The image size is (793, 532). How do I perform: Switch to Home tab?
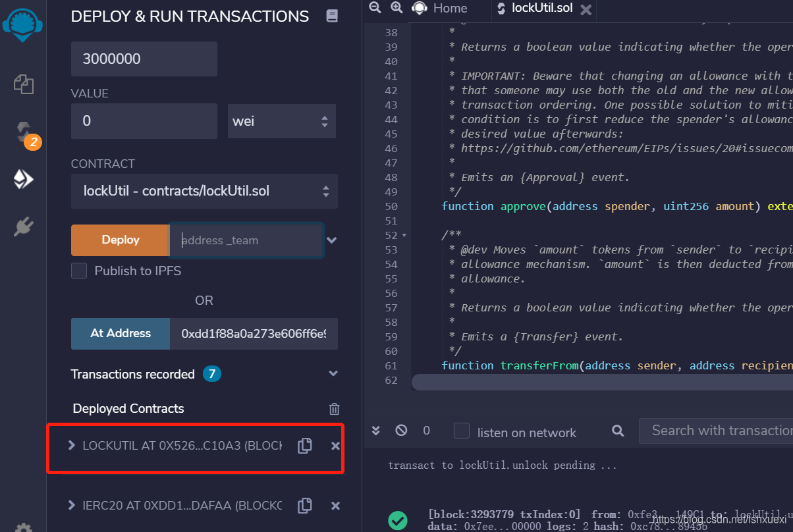coord(441,8)
